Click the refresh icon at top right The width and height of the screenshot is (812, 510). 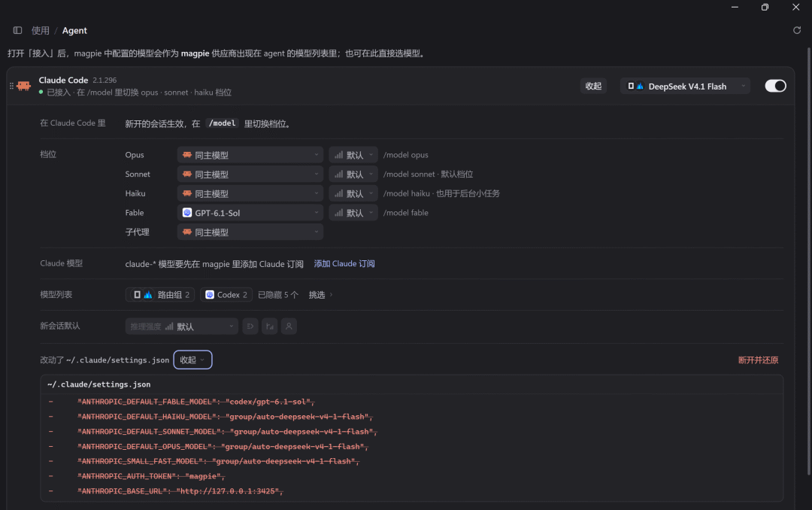pyautogui.click(x=797, y=31)
